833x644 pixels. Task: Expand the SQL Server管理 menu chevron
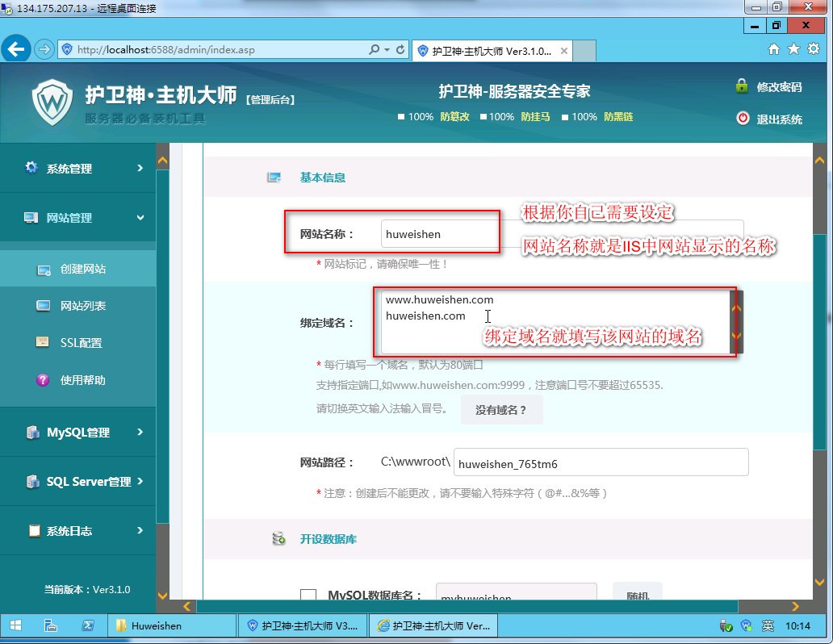140,481
